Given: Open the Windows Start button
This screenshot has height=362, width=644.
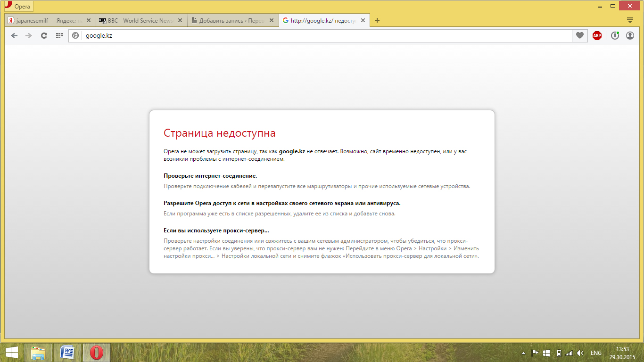Looking at the screenshot, I should click(x=11, y=353).
